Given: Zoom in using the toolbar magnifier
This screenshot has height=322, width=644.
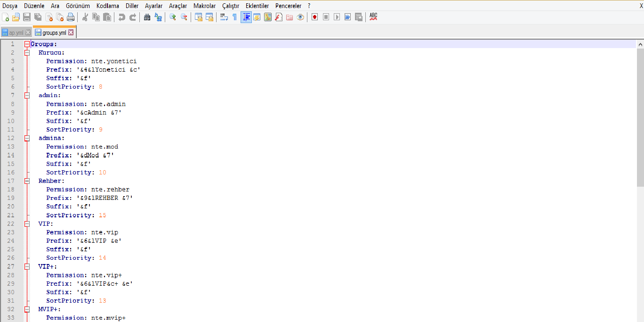Looking at the screenshot, I should [173, 17].
